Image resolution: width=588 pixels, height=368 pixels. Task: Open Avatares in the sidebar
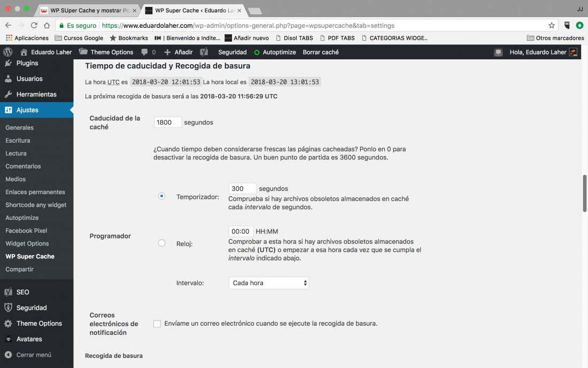click(x=37, y=339)
